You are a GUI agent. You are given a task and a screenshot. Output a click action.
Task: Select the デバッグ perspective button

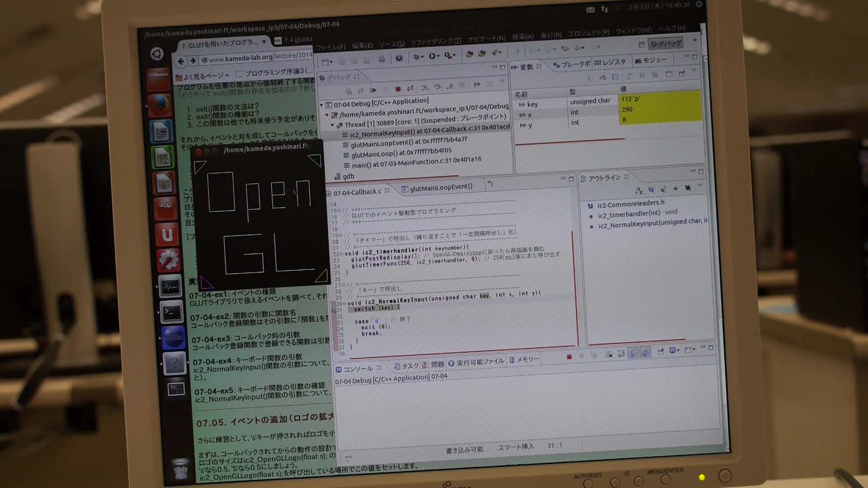tap(665, 43)
